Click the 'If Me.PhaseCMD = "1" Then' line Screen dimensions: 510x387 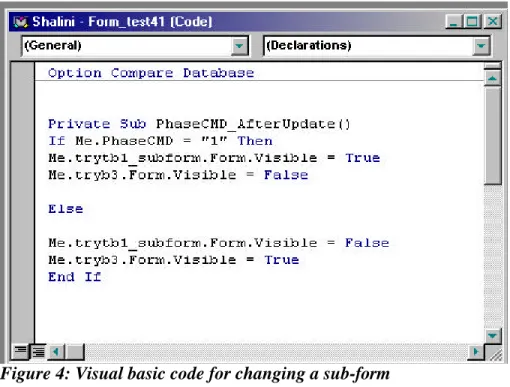pyautogui.click(x=160, y=141)
